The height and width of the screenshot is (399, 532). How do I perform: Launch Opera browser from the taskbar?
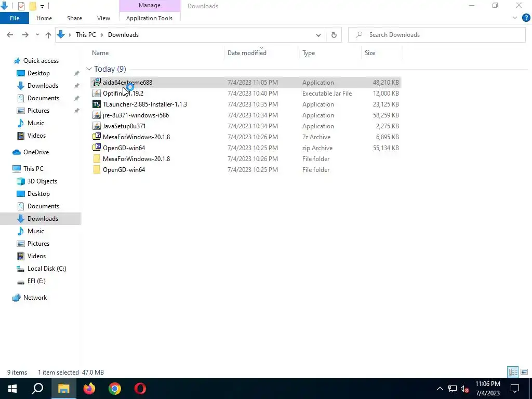tap(140, 389)
